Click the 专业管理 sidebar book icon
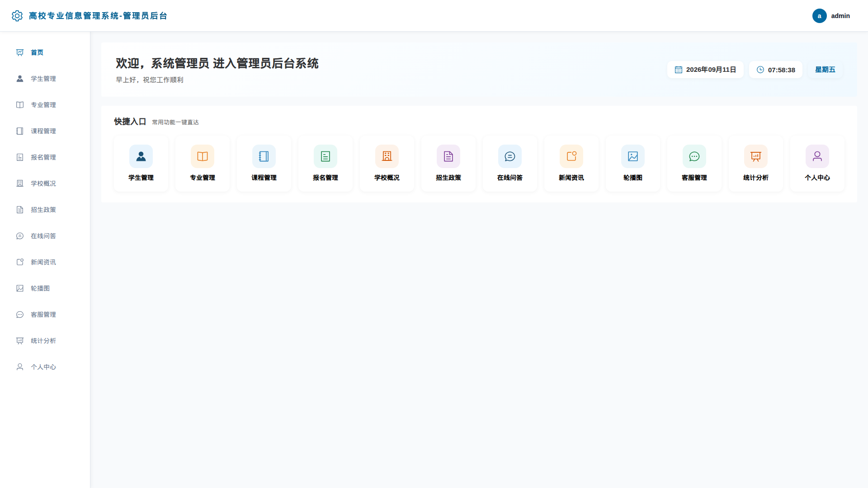Screen dimensions: 868x488 20,105
